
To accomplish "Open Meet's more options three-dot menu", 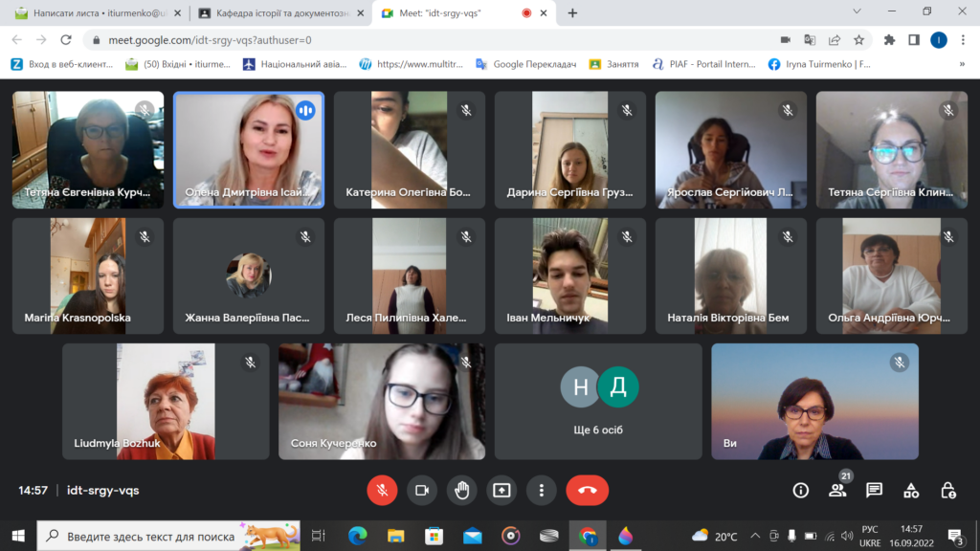I will 542,490.
